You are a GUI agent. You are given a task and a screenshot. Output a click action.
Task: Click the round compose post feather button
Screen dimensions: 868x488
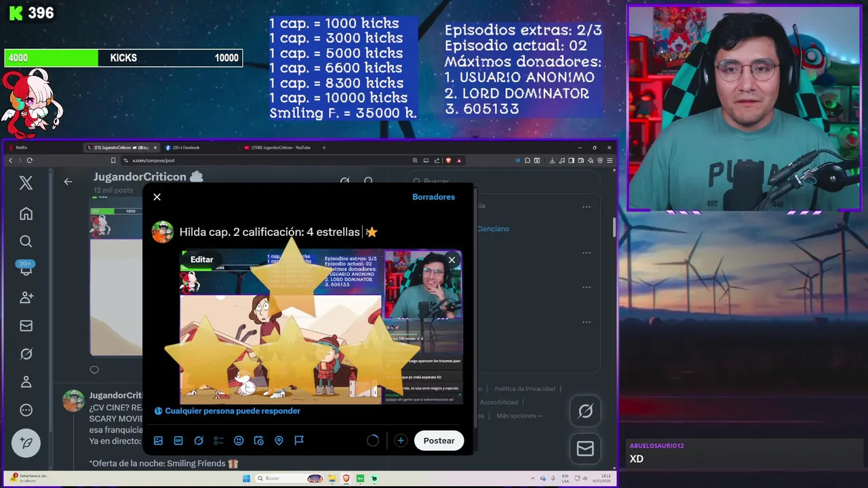26,443
